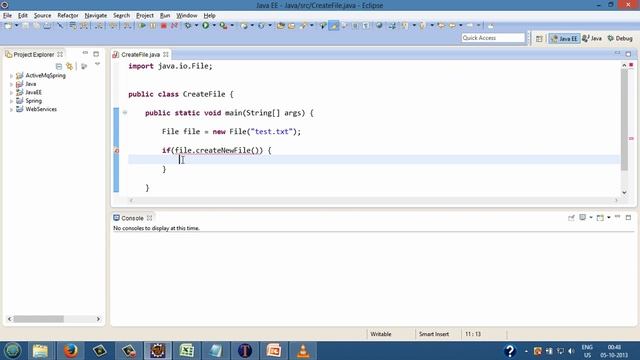Maximize the Project Explorer view
This screenshot has height=360, width=640.
pos(96,54)
